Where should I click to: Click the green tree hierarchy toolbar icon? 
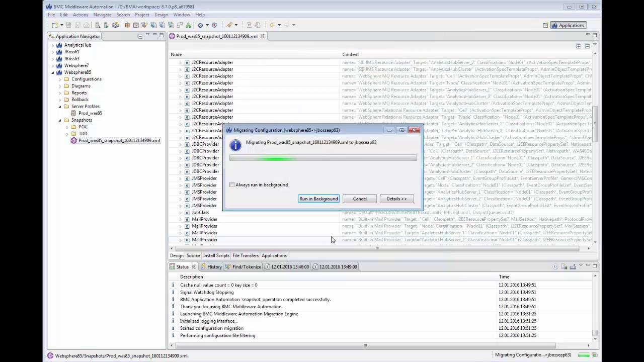[x=188, y=25]
